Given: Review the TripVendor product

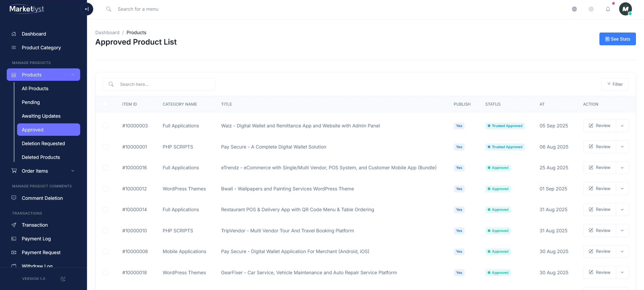Looking at the screenshot, I should 599,231.
